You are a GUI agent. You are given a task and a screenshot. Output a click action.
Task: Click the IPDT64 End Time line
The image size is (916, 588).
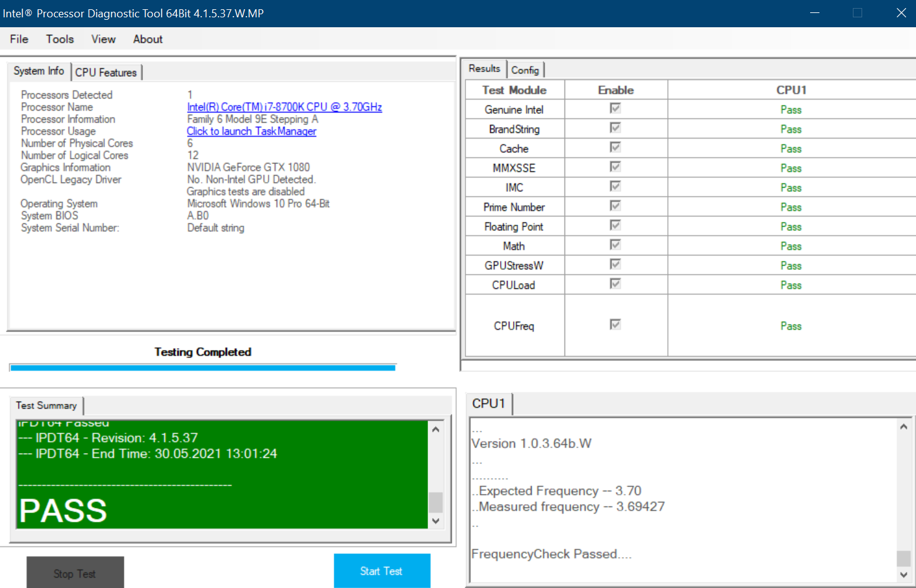click(148, 454)
